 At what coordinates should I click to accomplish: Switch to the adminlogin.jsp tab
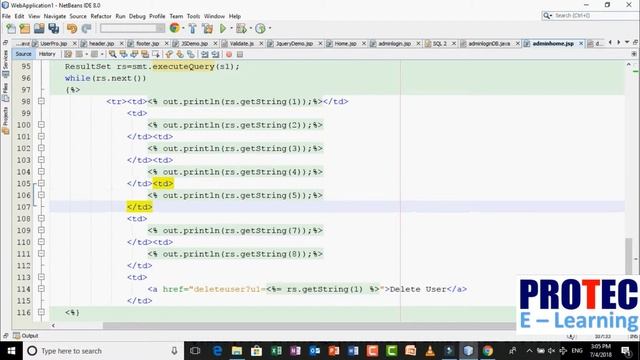pyautogui.click(x=394, y=43)
